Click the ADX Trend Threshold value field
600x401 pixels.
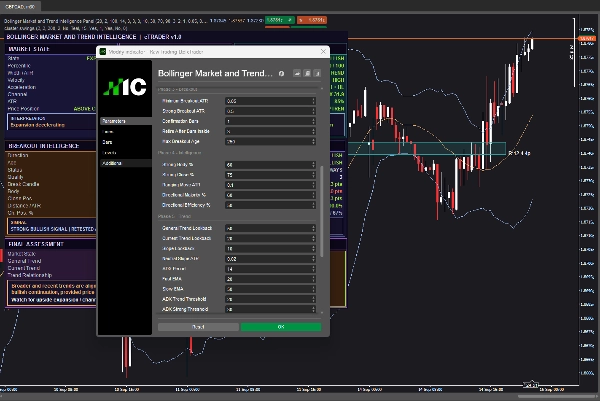(x=268, y=299)
